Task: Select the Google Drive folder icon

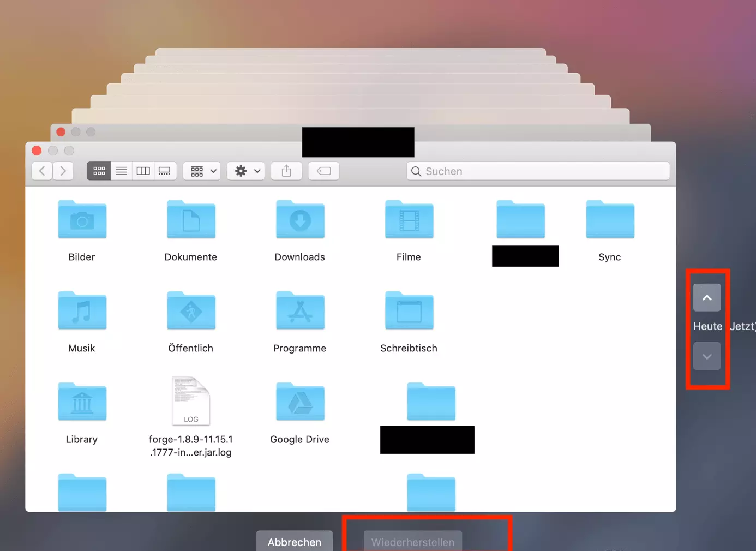Action: [x=300, y=402]
